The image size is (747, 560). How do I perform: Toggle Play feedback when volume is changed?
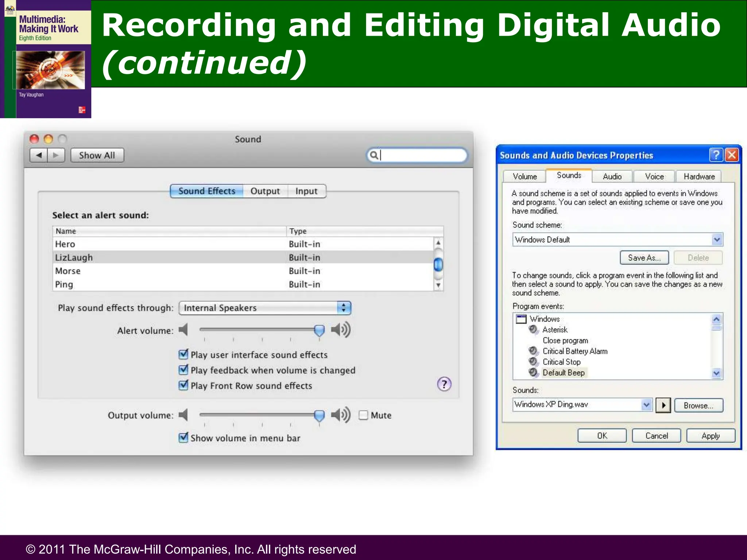183,369
